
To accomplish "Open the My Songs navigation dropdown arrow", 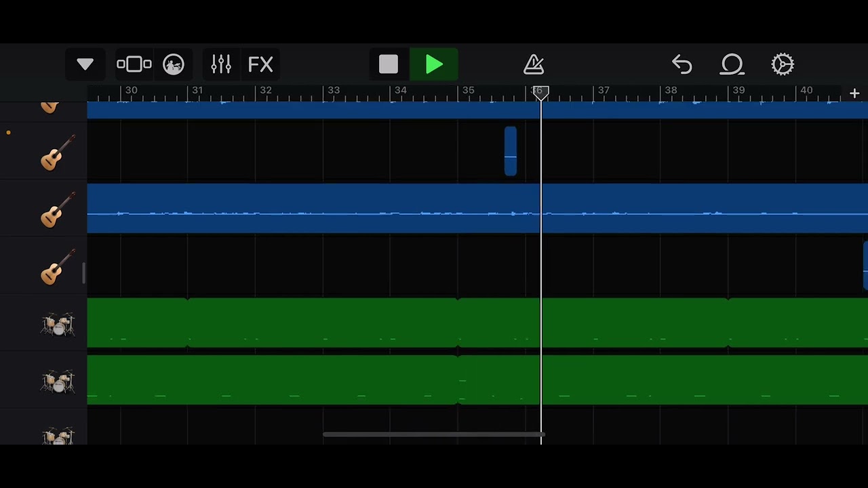I will tap(85, 64).
